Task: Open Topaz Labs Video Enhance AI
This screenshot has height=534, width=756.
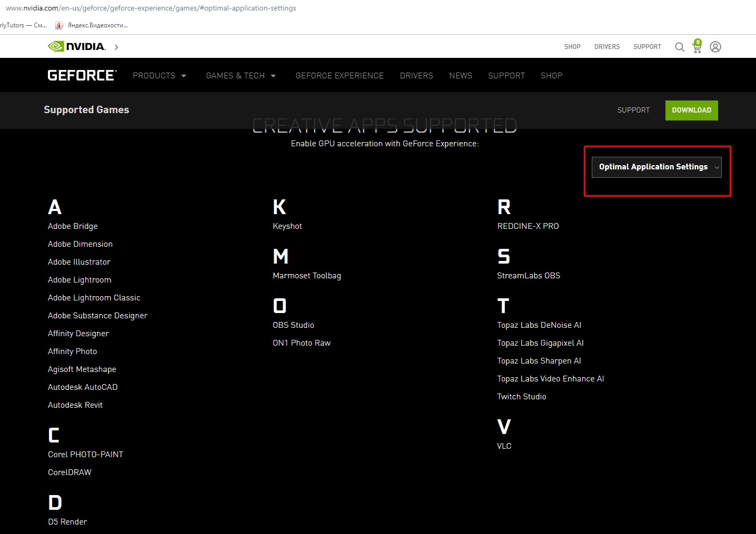Action: 551,379
